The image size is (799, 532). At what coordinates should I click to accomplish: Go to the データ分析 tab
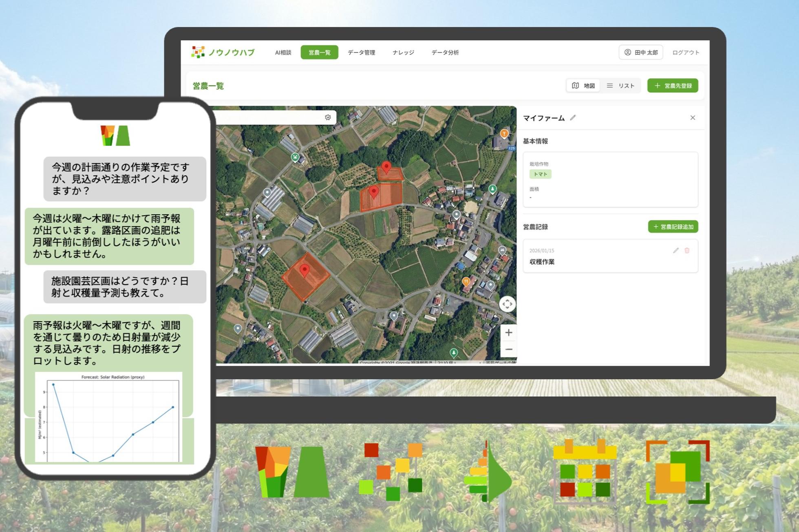445,53
